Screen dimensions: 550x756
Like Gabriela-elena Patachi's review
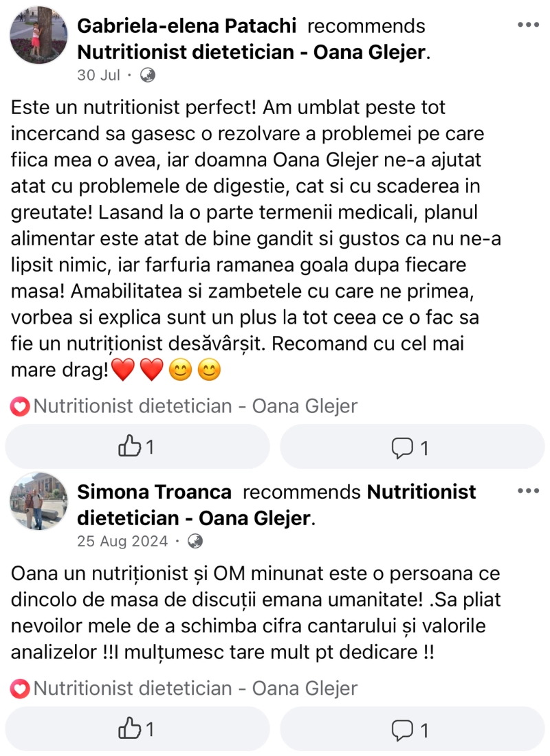(137, 447)
